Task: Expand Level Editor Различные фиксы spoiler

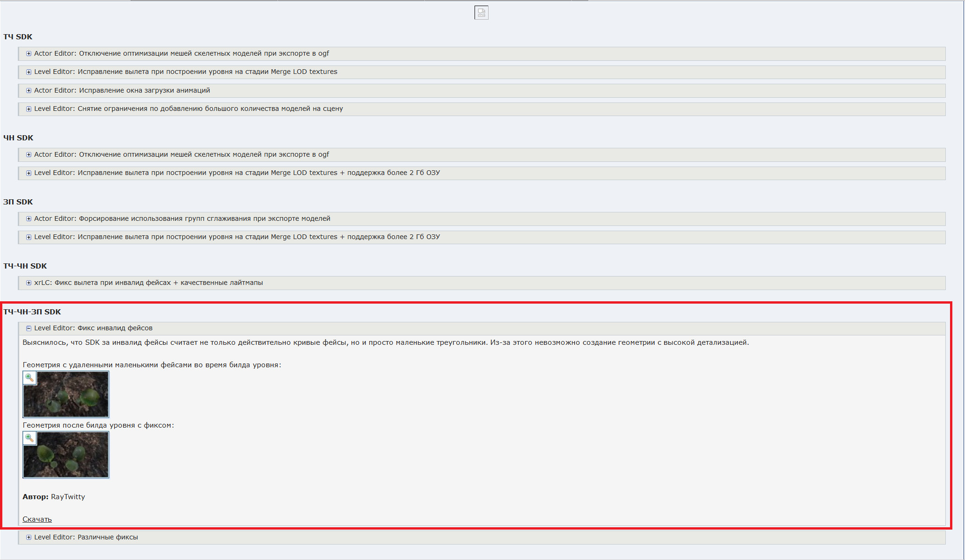Action: click(482, 537)
